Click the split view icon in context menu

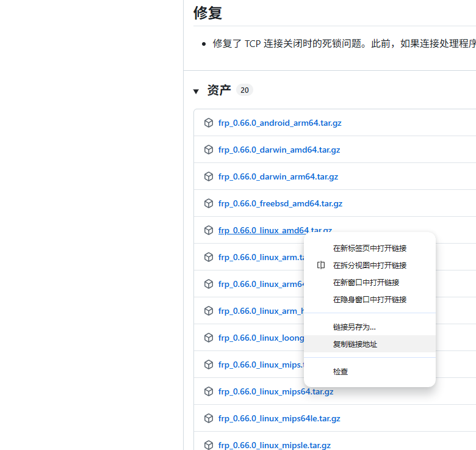[x=321, y=266]
